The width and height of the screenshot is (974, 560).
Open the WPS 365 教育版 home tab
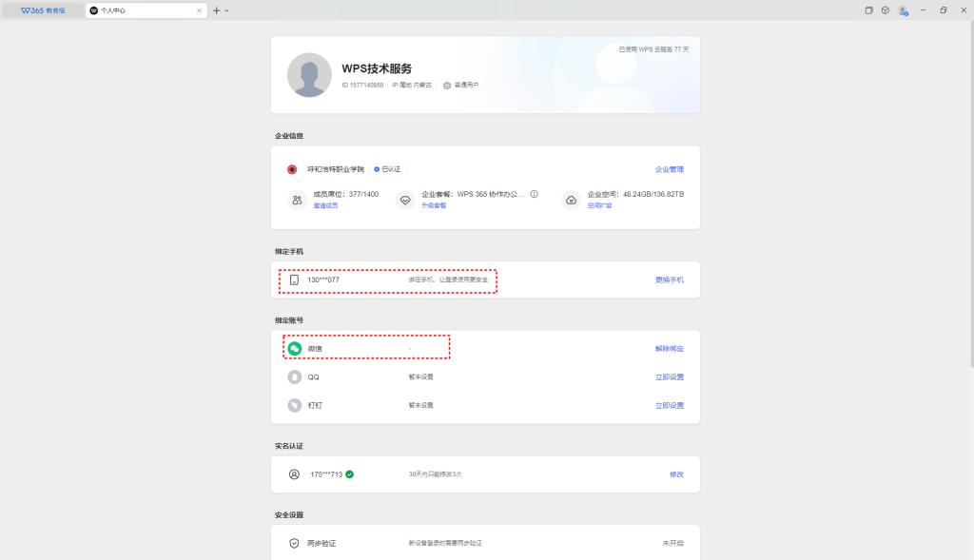click(x=42, y=10)
